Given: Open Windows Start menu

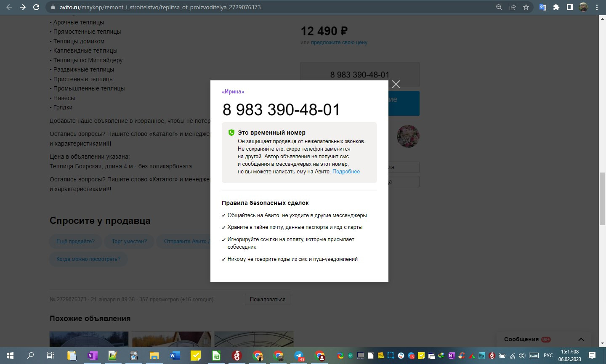Looking at the screenshot, I should [10, 356].
